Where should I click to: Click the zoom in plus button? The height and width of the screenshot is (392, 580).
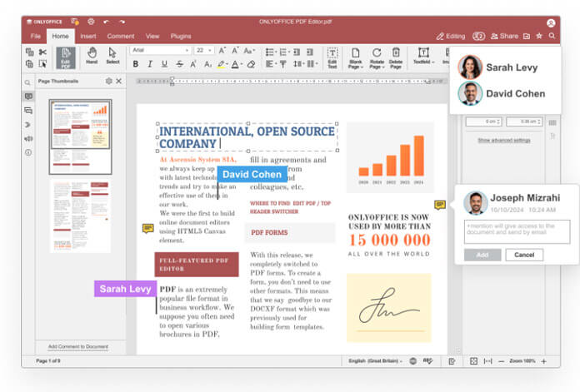[543, 361]
